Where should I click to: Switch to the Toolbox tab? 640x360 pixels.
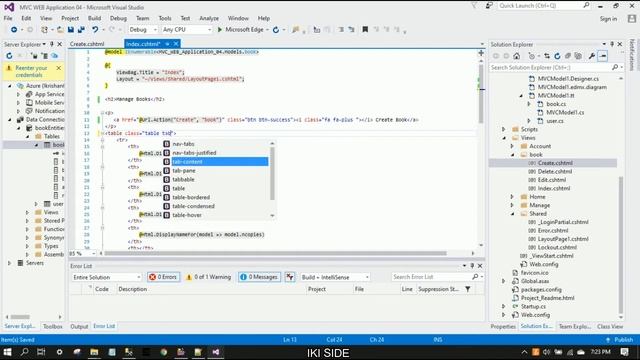(53, 327)
